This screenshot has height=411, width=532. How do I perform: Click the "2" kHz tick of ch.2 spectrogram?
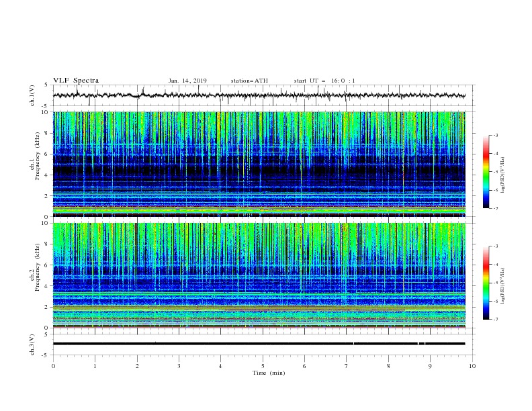pos(47,307)
